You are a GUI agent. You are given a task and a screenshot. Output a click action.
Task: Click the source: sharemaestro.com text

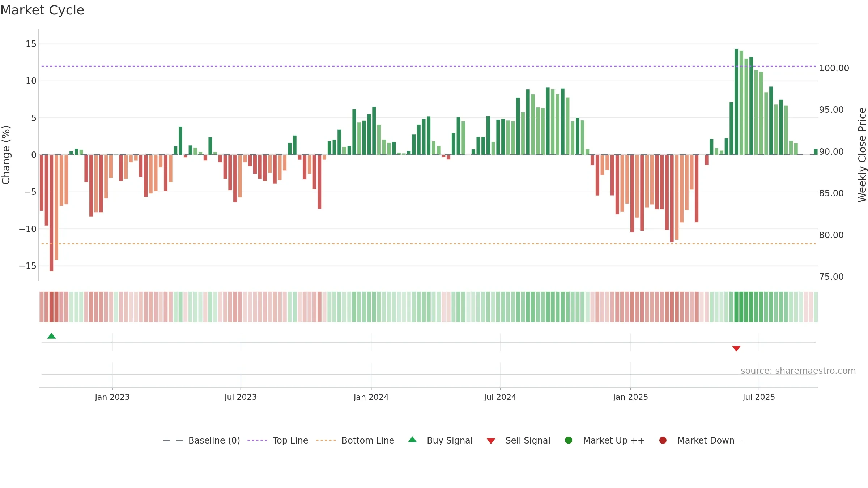click(798, 371)
